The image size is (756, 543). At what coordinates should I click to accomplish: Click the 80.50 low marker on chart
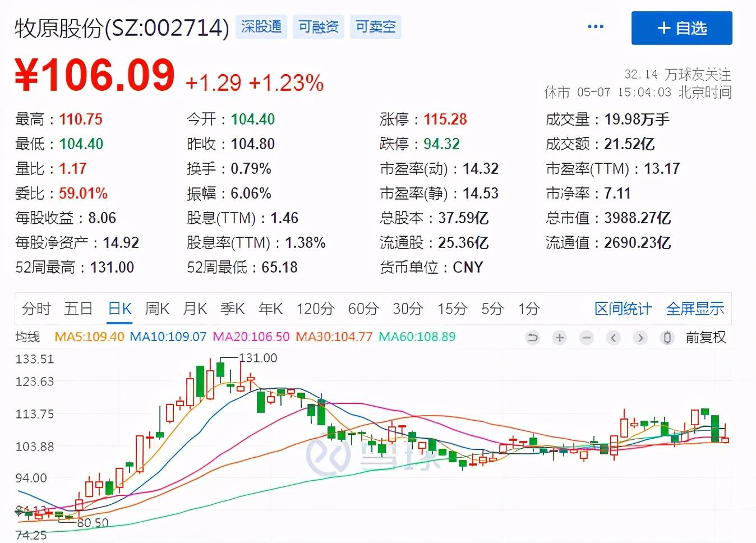pos(93,523)
